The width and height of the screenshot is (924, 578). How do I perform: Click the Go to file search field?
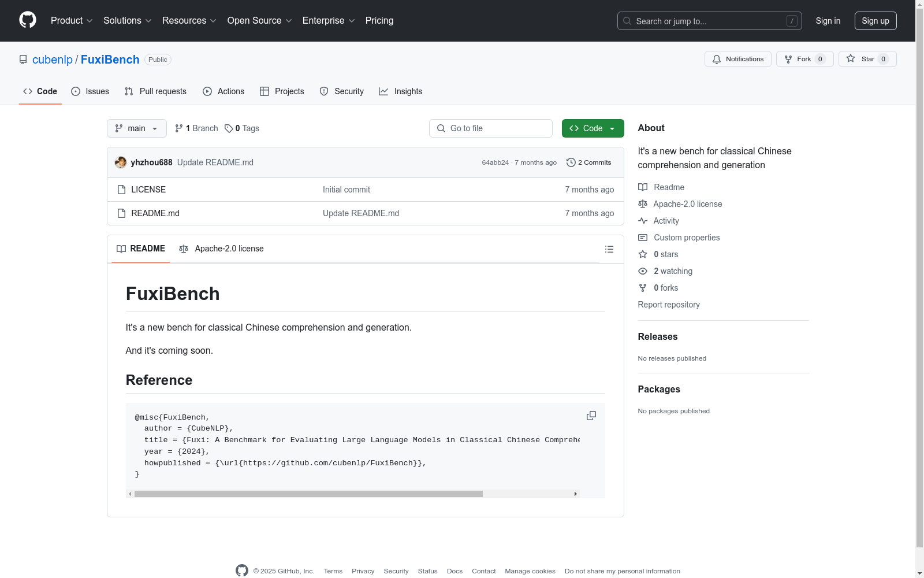click(491, 128)
